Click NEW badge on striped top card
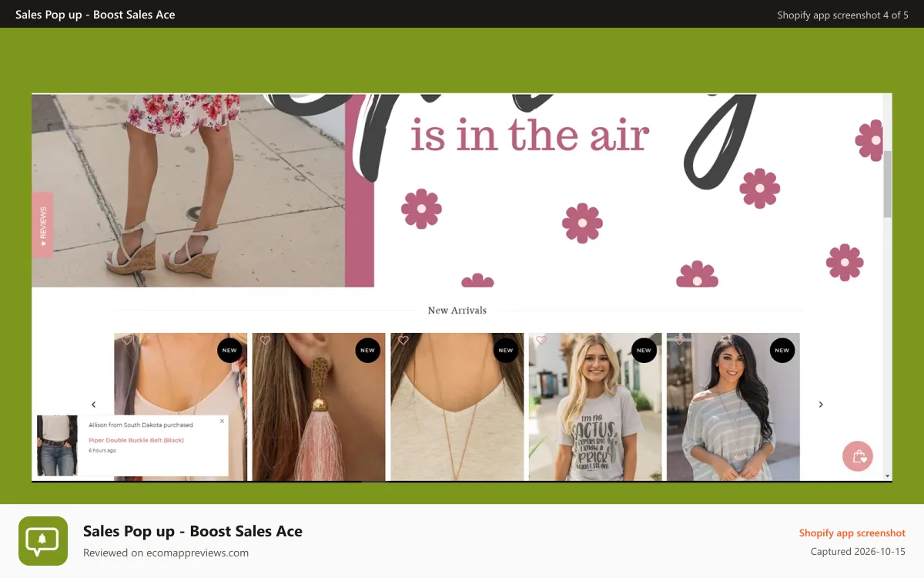924x578 pixels. pos(782,350)
